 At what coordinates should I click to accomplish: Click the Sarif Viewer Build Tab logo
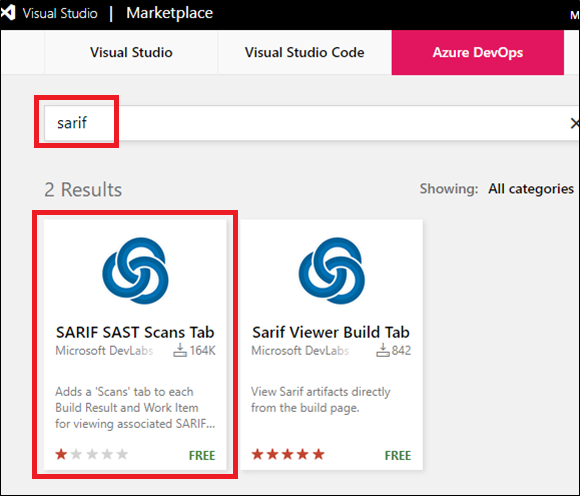pyautogui.click(x=331, y=271)
